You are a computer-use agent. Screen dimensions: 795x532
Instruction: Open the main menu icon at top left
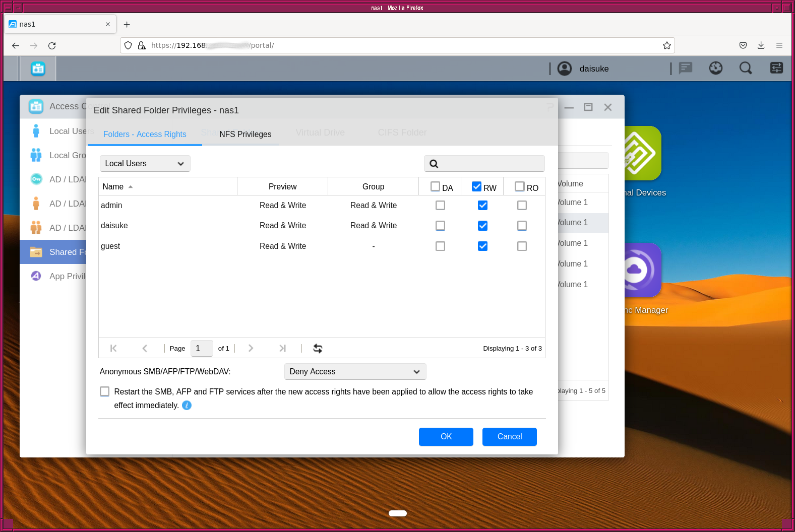tap(38, 69)
